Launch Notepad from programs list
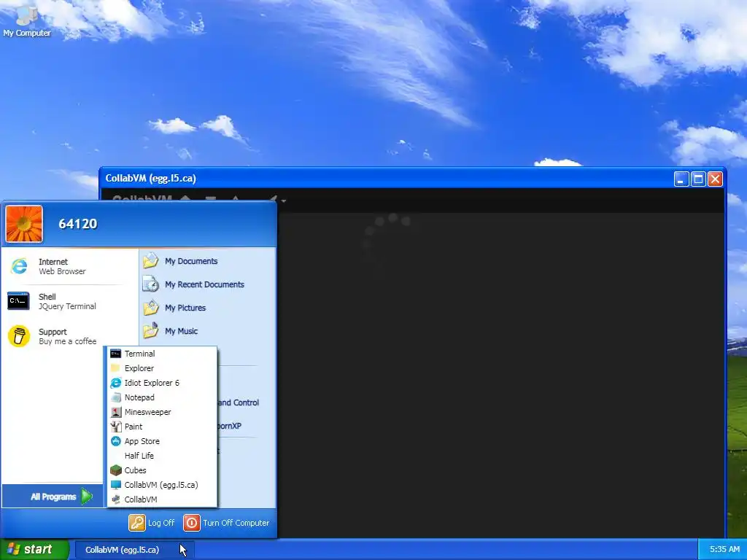Viewport: 747px width, 560px height. coord(162,397)
